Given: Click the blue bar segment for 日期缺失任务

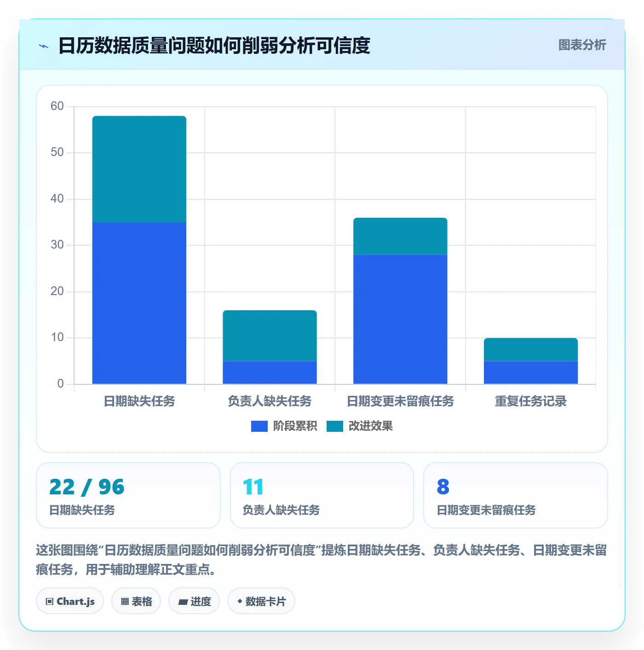Looking at the screenshot, I should pyautogui.click(x=139, y=303).
